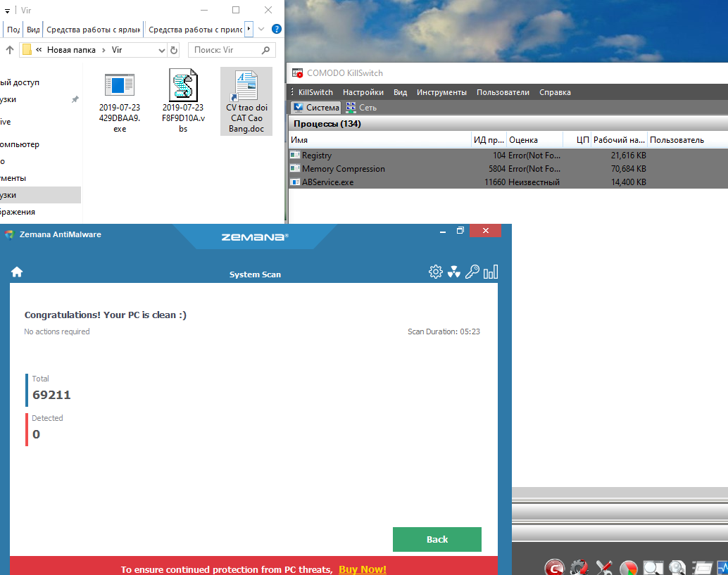Click COMODO KillSwitch title bar icon
This screenshot has width=728, height=575.
[297, 73]
